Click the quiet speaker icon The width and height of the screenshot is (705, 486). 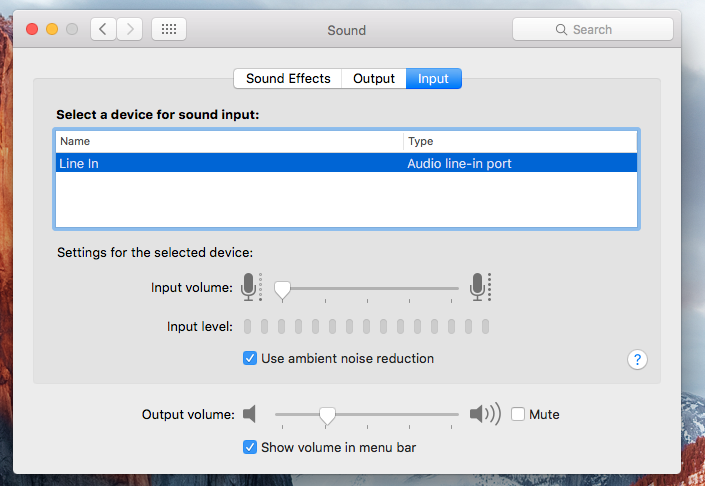[x=250, y=414]
